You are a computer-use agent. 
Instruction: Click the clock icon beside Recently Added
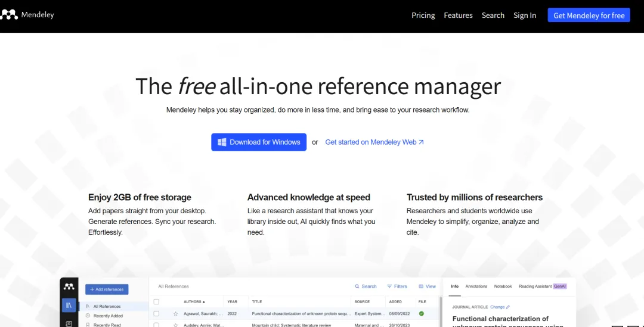click(88, 316)
